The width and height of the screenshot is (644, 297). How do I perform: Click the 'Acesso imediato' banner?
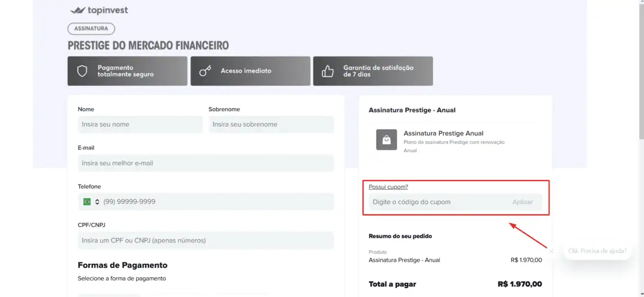tap(250, 71)
